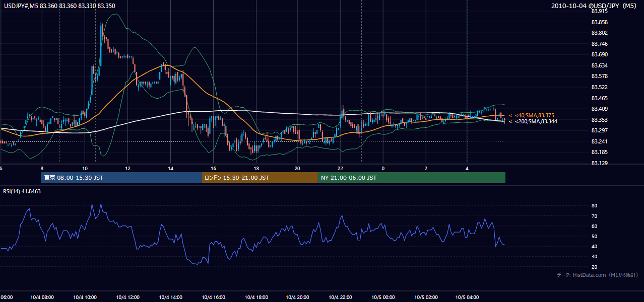Click the 83.522 price axis label
The height and width of the screenshot is (302, 644).
coord(599,87)
